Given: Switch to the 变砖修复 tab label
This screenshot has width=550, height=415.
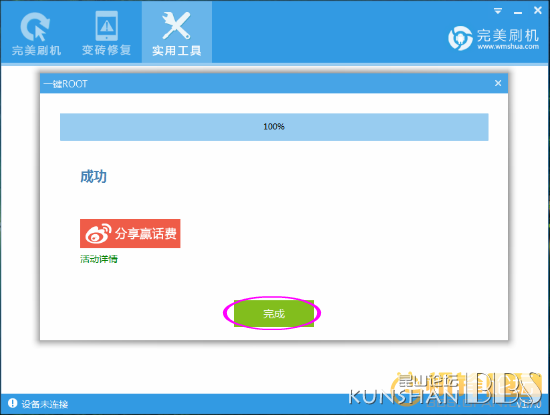Looking at the screenshot, I should [107, 50].
